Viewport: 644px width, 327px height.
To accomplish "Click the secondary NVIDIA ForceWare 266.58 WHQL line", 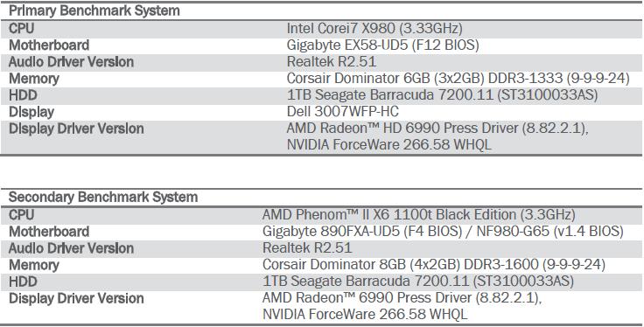I will (x=365, y=315).
